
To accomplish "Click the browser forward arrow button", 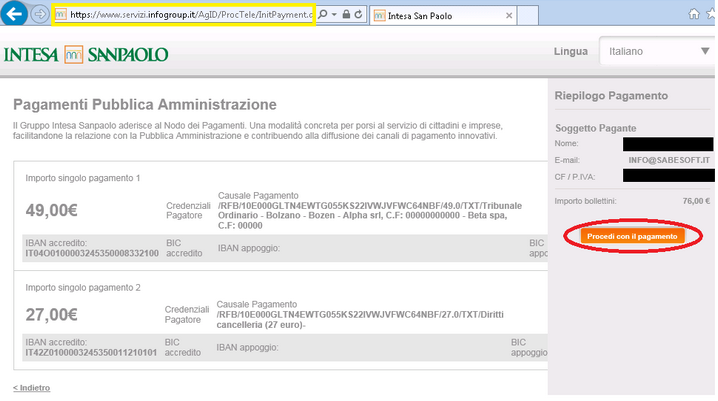I will 40,15.
